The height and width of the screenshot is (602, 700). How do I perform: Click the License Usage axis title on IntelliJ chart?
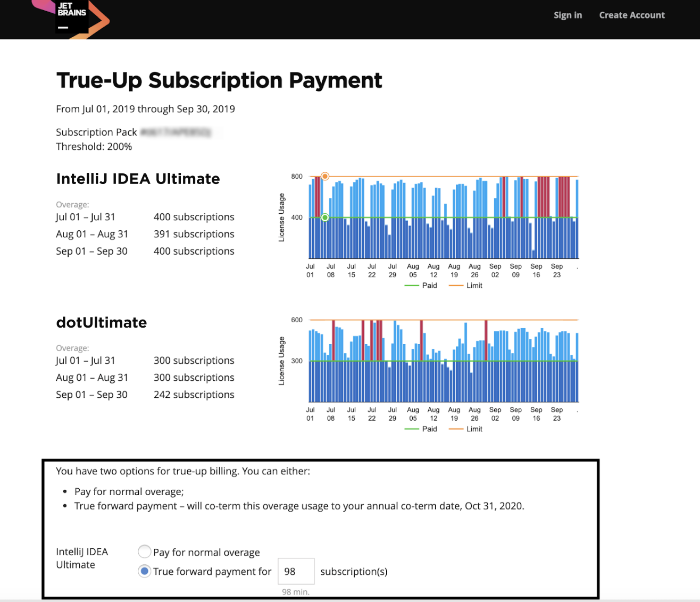pos(282,218)
